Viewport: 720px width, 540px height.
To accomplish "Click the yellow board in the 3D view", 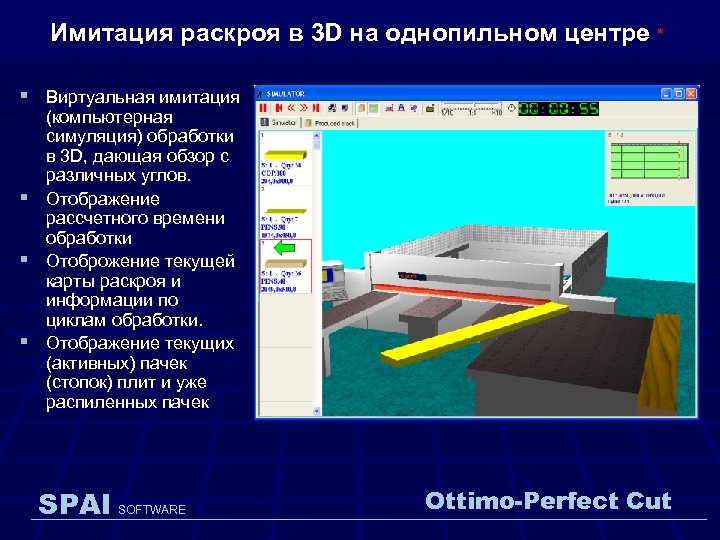I will [473, 334].
